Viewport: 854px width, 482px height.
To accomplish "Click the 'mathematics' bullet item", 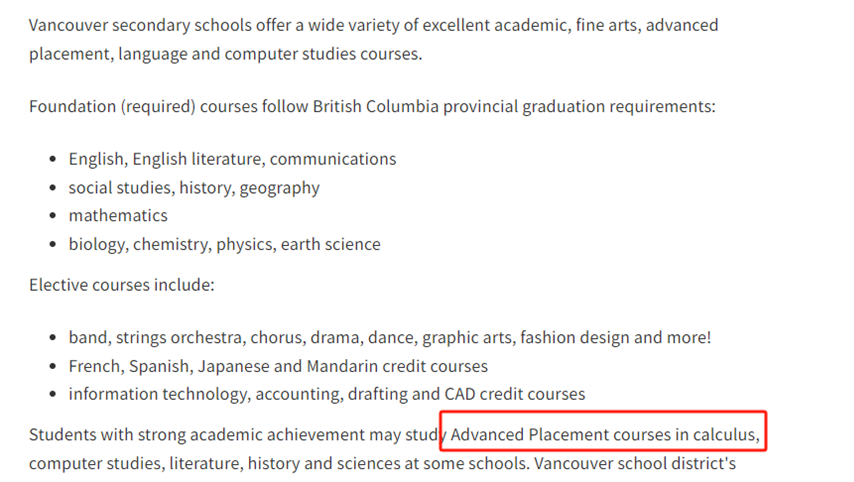I will (118, 216).
